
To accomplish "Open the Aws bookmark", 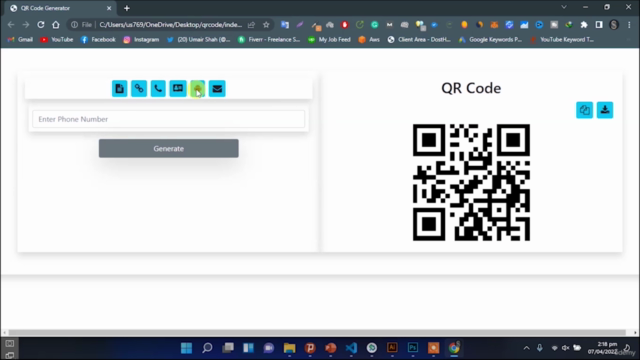I will pos(369,40).
